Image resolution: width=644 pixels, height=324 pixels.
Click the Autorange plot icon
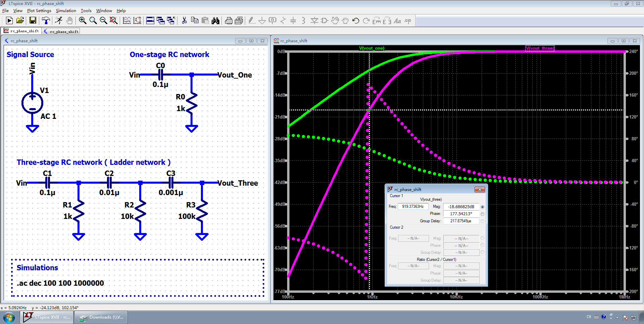coord(137,21)
